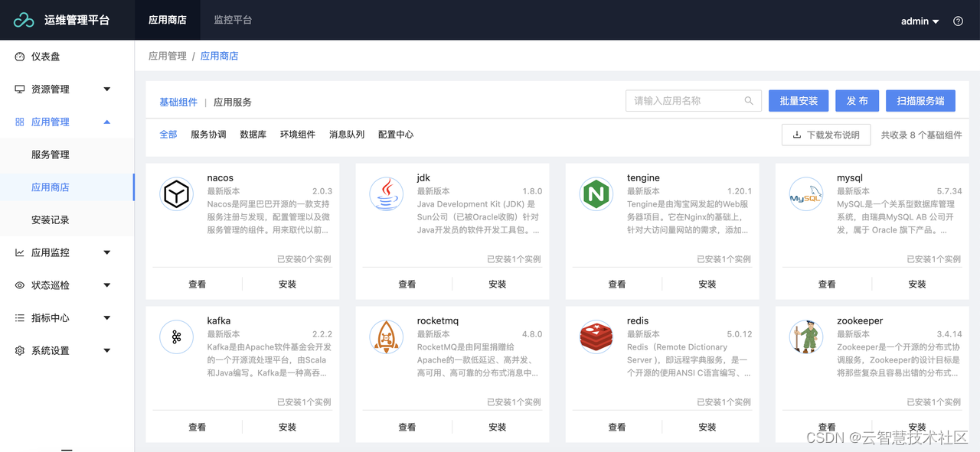Click the nacos application logo icon

pos(177,194)
